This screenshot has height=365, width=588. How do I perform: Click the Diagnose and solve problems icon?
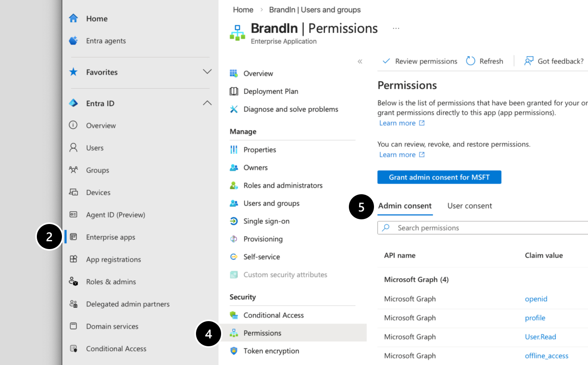[x=234, y=109]
